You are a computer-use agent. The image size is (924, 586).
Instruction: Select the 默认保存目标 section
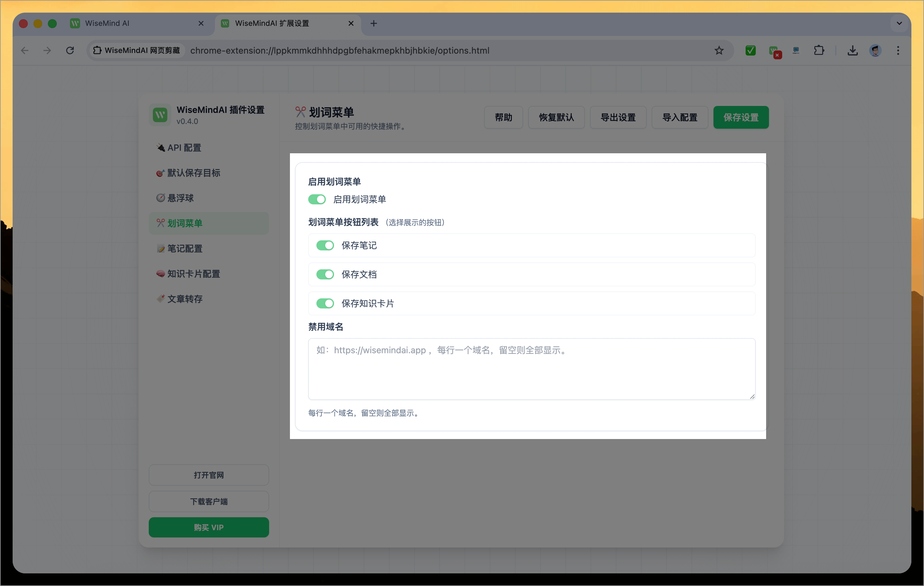[193, 173]
